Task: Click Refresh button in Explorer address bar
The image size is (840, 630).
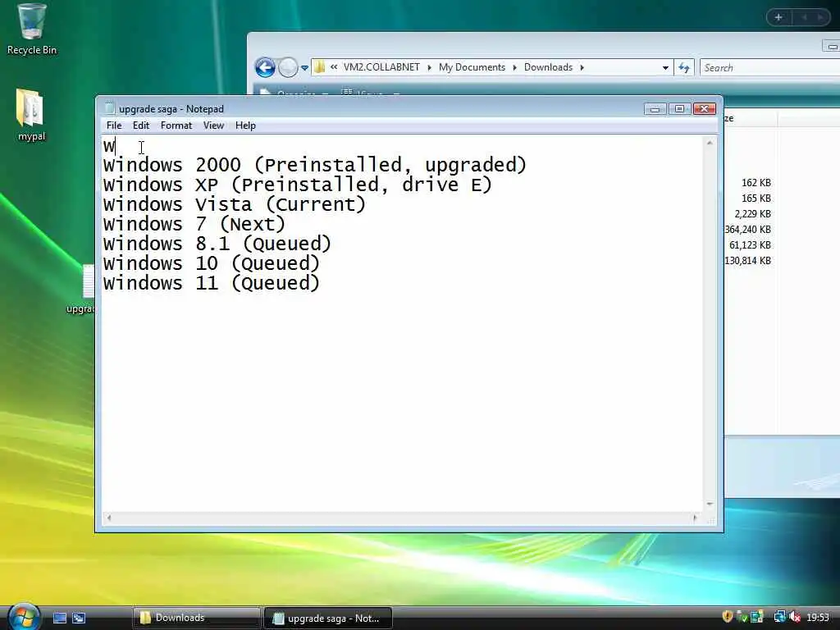Action: 684,67
